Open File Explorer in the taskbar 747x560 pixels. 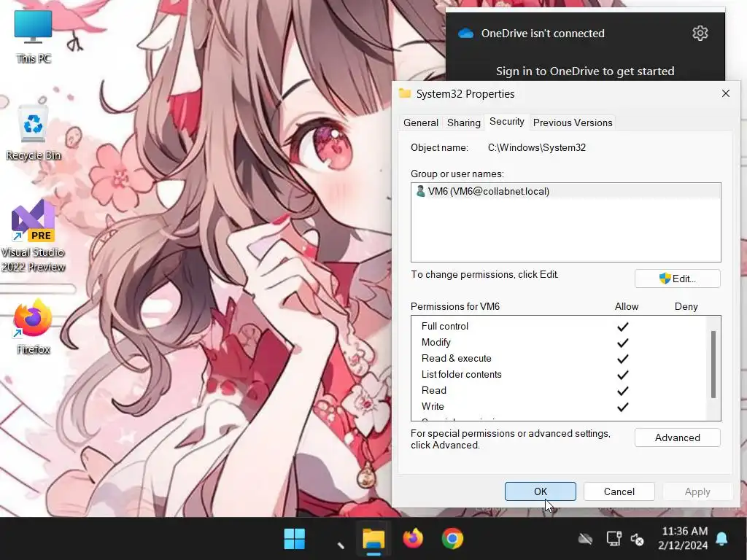click(x=373, y=539)
